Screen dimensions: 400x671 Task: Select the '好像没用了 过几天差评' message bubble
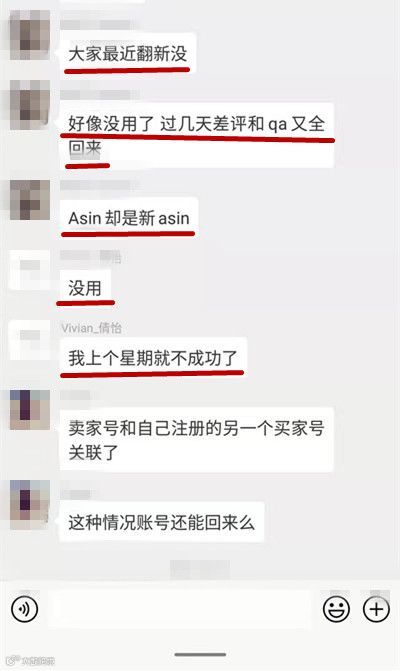(196, 135)
